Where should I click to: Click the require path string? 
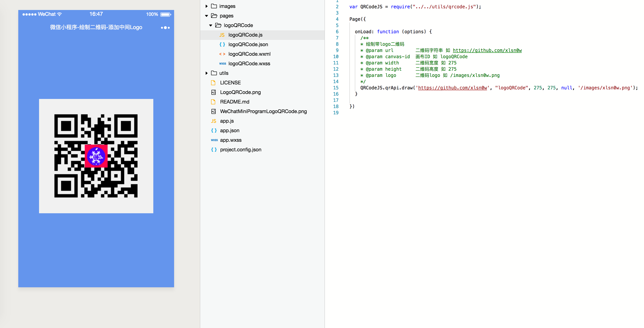(x=444, y=7)
